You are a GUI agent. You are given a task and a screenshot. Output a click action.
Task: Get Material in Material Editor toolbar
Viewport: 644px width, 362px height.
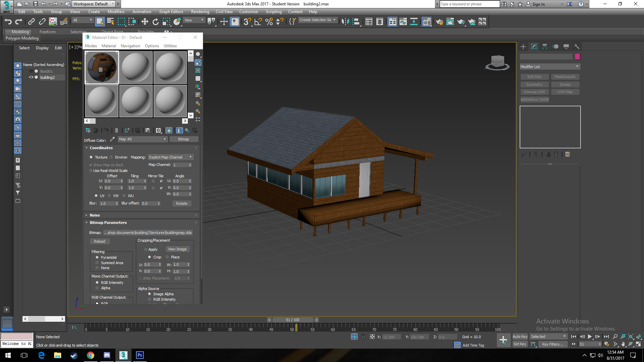coord(88,130)
